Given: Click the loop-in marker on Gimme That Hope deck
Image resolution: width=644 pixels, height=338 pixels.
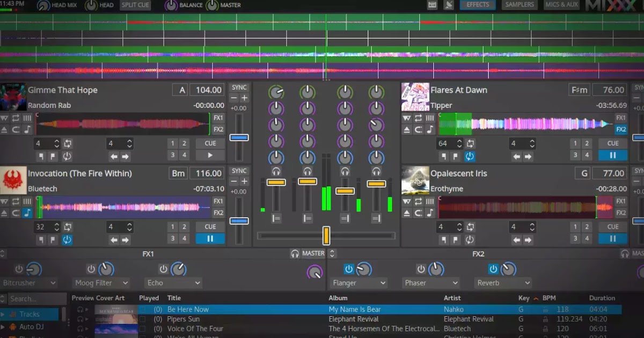Looking at the screenshot, I should [41, 157].
